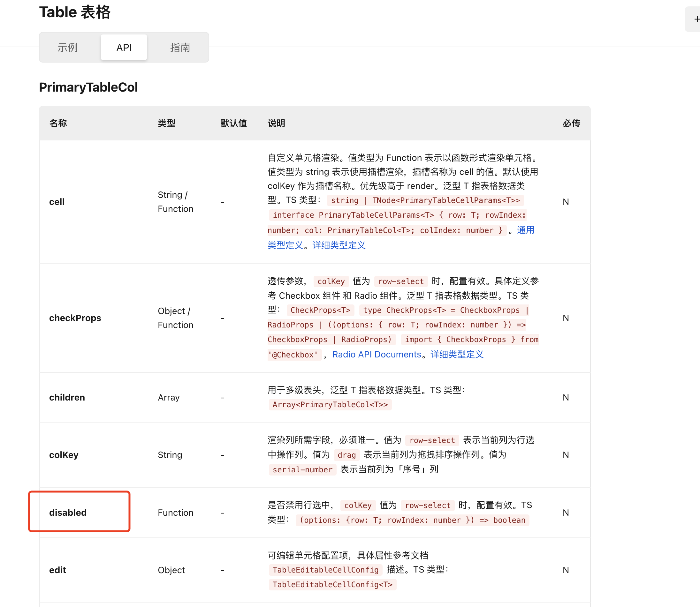Open the Radio API Documents link
The width and height of the screenshot is (700, 607).
coord(377,354)
